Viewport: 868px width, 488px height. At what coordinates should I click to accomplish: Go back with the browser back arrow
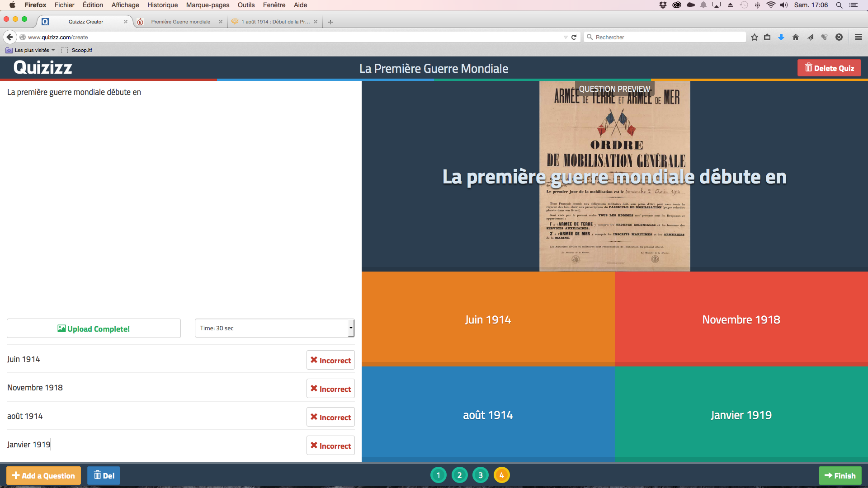click(9, 37)
